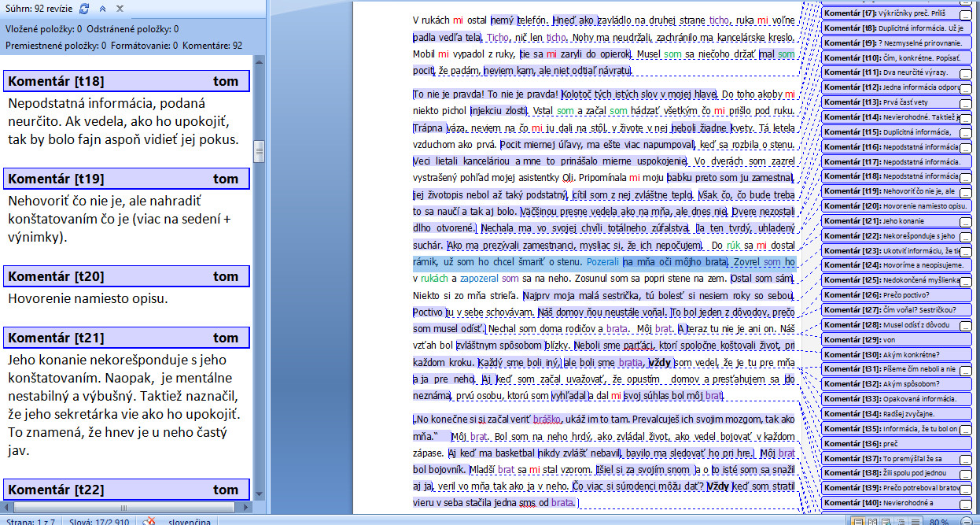Click the balloon 'Komentár [t20]: Hovorenie namiesto opisu.'
This screenshot has height=525, width=980.
pos(897,205)
